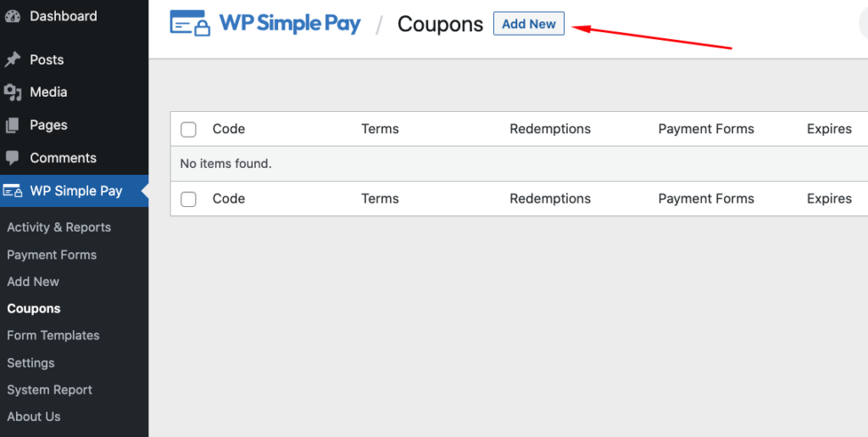This screenshot has width=868, height=437.
Task: Click the Comments speech bubble icon
Action: pos(13,158)
